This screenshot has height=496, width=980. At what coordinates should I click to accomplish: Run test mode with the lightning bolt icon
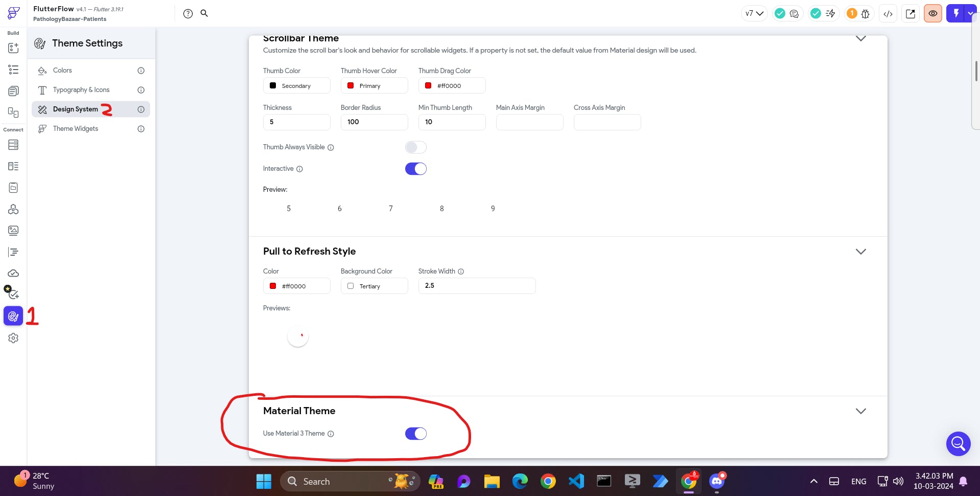coord(956,13)
